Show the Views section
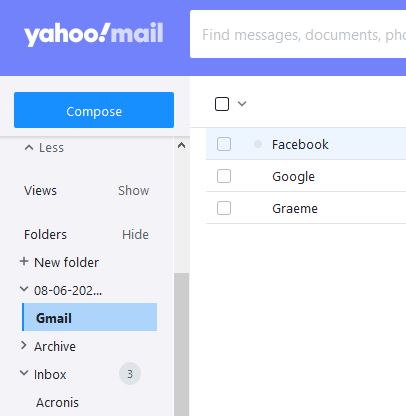406x416 pixels. pos(134,191)
